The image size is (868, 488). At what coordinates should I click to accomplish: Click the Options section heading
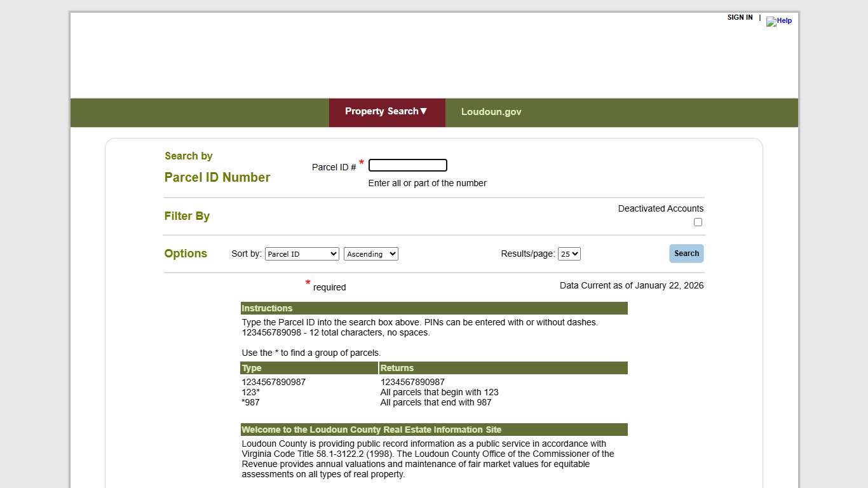(x=186, y=254)
